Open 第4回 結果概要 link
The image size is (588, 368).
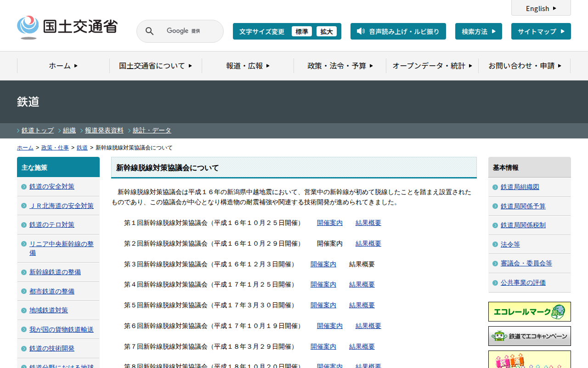click(x=362, y=285)
